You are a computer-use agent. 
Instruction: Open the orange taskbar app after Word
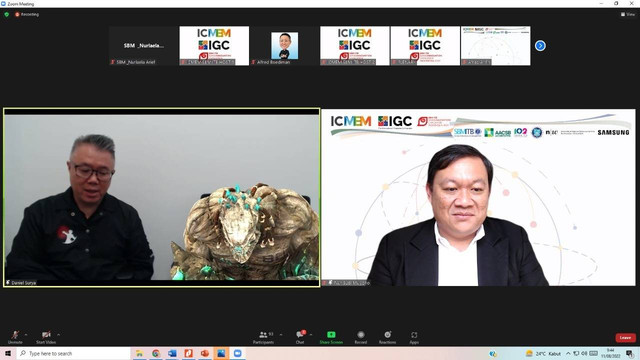[188, 353]
